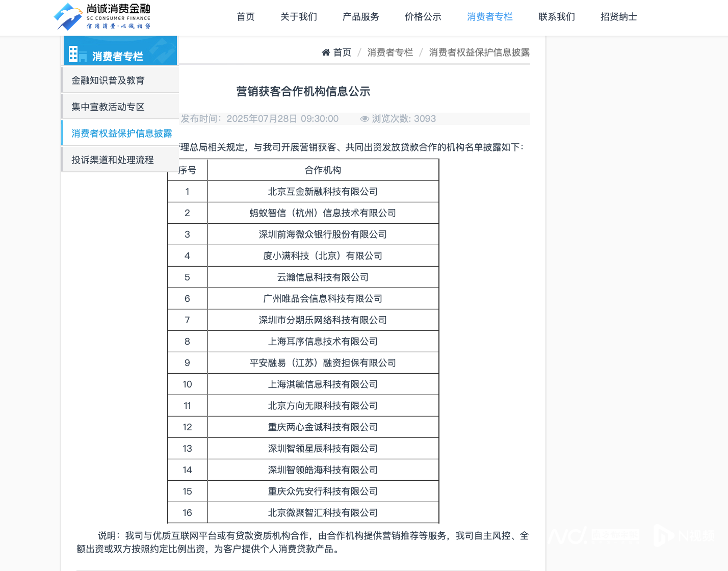Open 投诉渠道和处理流程 sidebar item
The width and height of the screenshot is (728, 571).
120,160
